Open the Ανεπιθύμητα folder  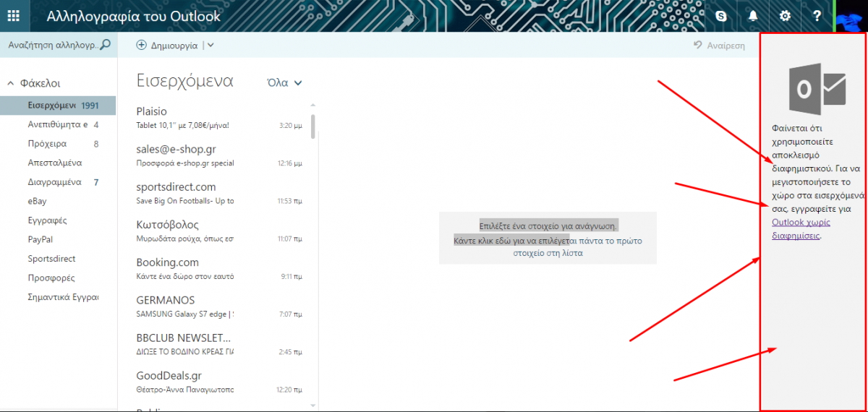click(x=58, y=124)
